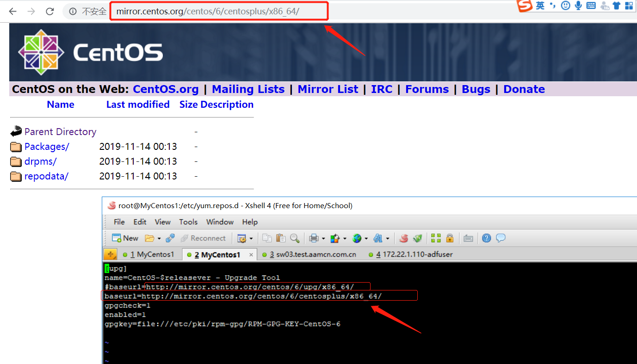Open the CentOS.org link

tap(166, 89)
